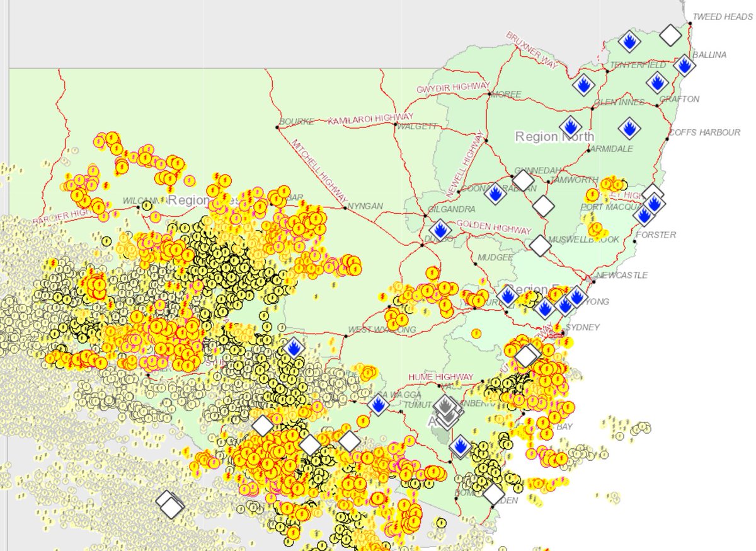Click the blue flame incident icon near Dubbo
756x551 pixels.
point(439,230)
